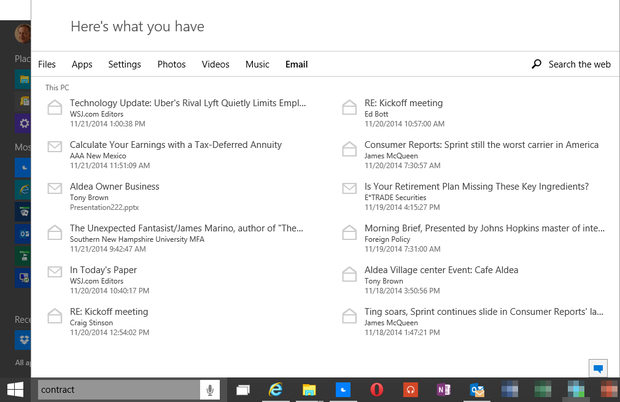Open Task View from the taskbar
This screenshot has width=620, height=402.
coord(243,389)
